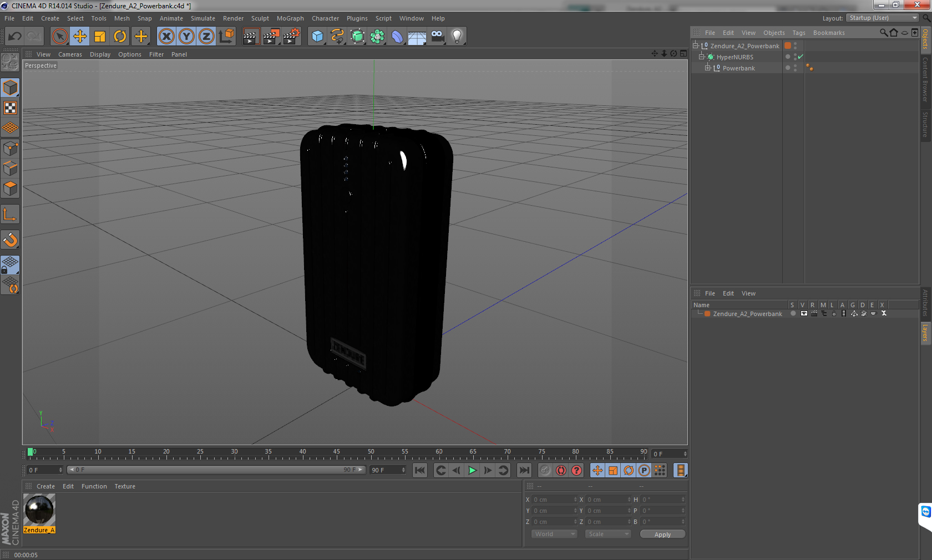The width and height of the screenshot is (932, 560).
Task: Toggle HyperNURBS visibility dots
Action: (x=795, y=57)
